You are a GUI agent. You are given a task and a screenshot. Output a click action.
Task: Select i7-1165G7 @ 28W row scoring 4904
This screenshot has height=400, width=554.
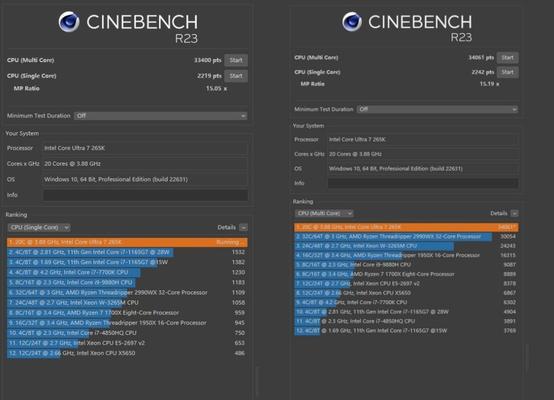(406, 312)
